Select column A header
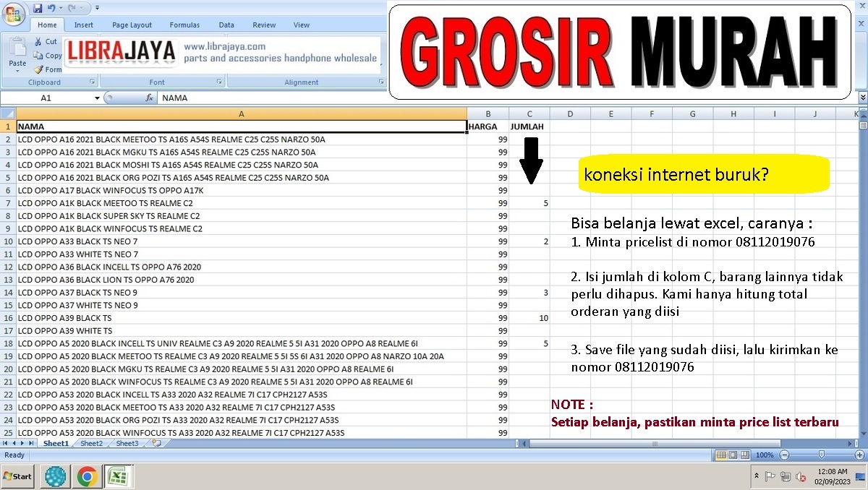 (242, 113)
